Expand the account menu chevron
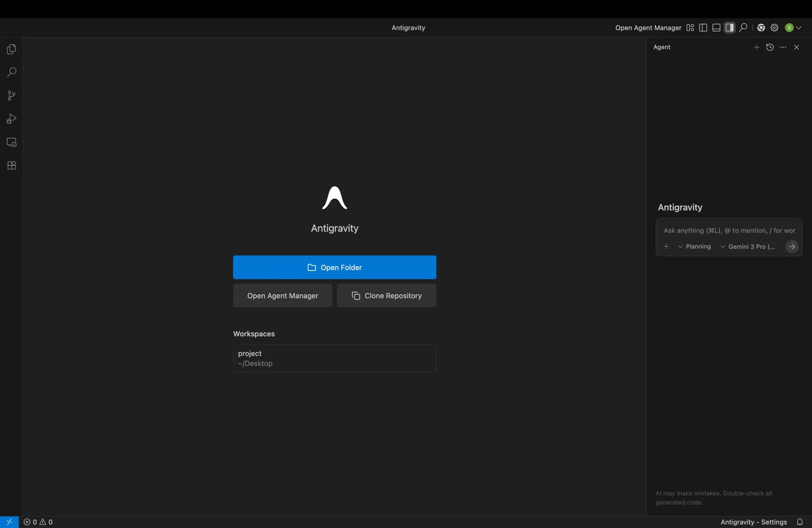 (x=798, y=27)
